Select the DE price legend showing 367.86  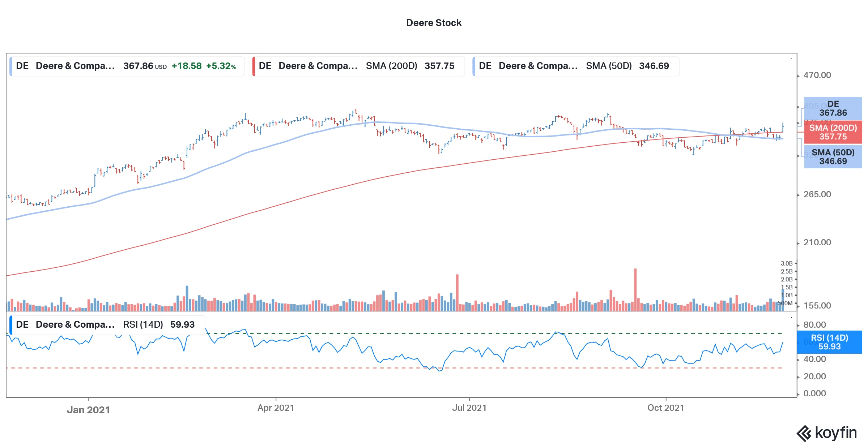(x=127, y=66)
